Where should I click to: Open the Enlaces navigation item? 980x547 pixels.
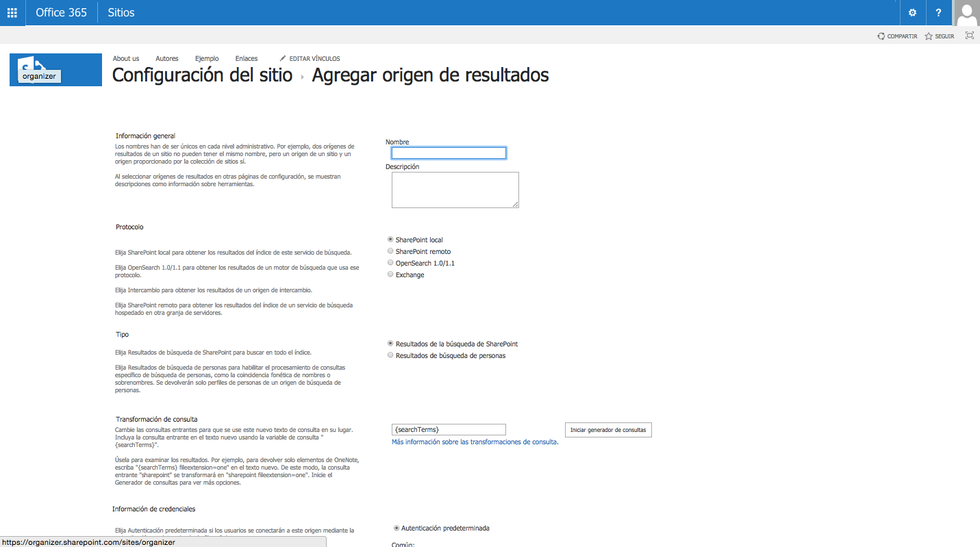(x=246, y=58)
